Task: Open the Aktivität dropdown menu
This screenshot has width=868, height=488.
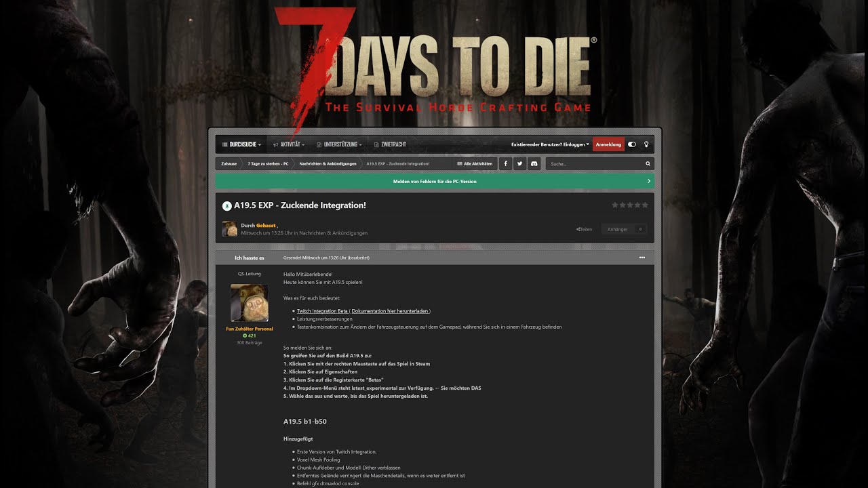Action: click(x=288, y=144)
